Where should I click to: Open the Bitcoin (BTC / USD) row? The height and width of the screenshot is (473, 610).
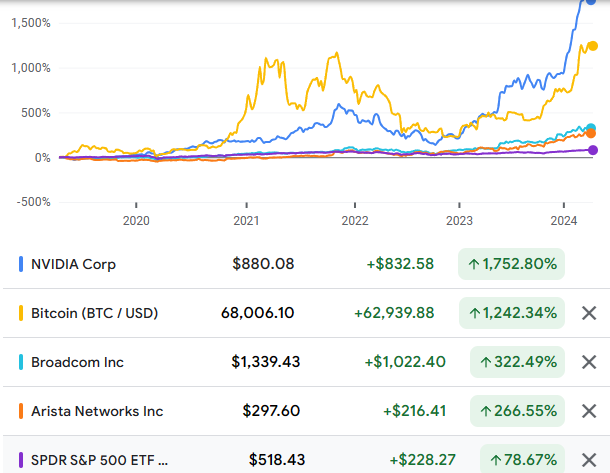306,313
